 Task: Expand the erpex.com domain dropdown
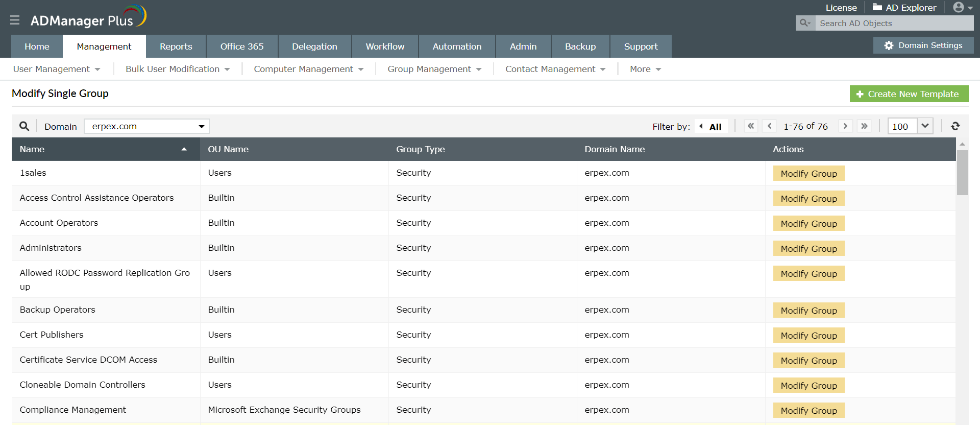(x=201, y=126)
